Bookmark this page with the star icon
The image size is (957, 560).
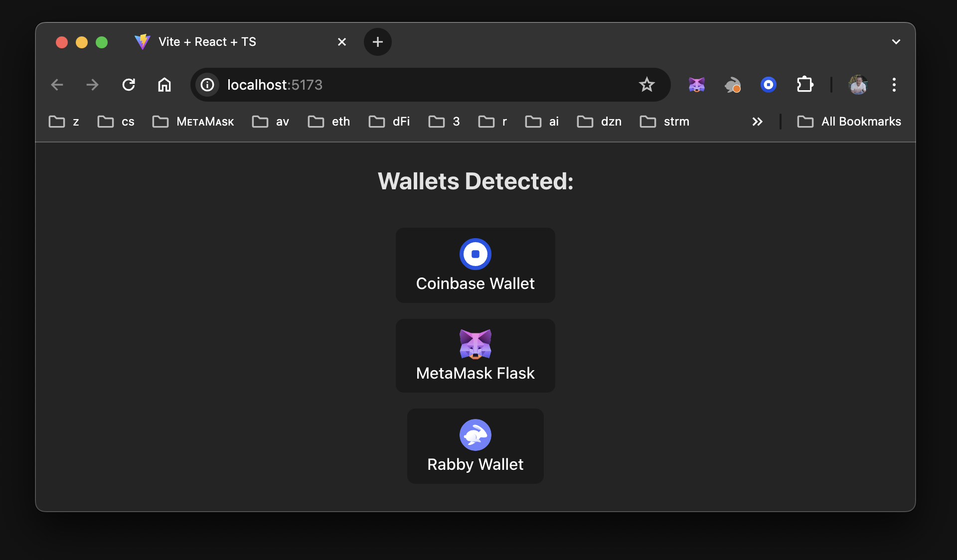click(x=646, y=85)
